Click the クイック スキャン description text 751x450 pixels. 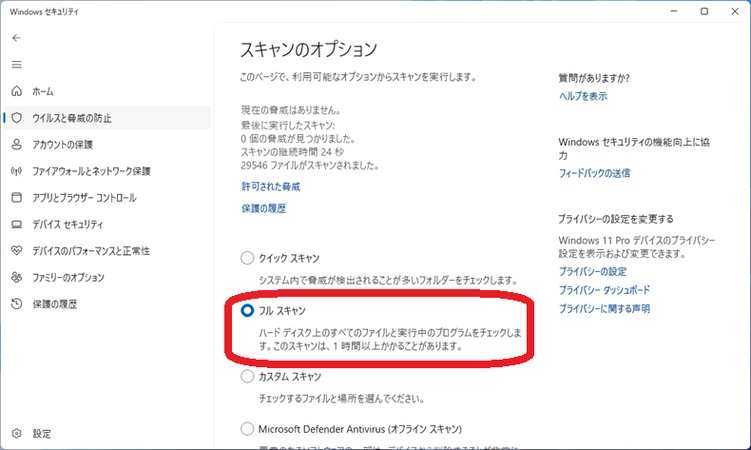click(x=388, y=280)
